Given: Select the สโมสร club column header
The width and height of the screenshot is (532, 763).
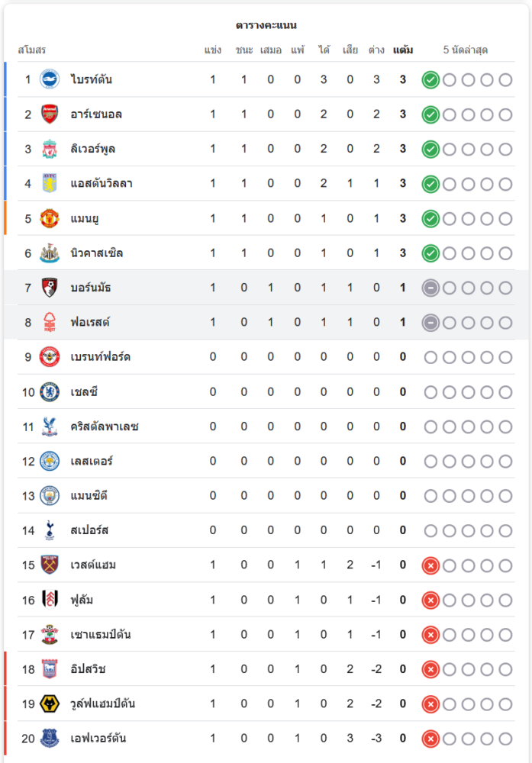Looking at the screenshot, I should (31, 50).
